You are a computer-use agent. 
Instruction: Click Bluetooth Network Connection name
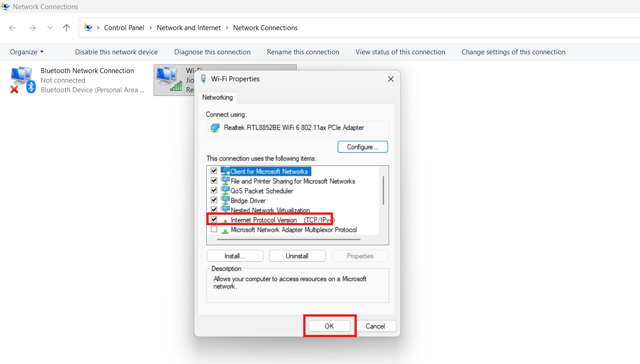87,71
